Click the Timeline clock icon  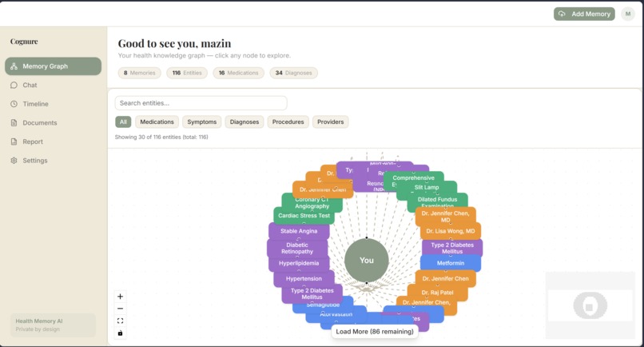pyautogui.click(x=14, y=104)
